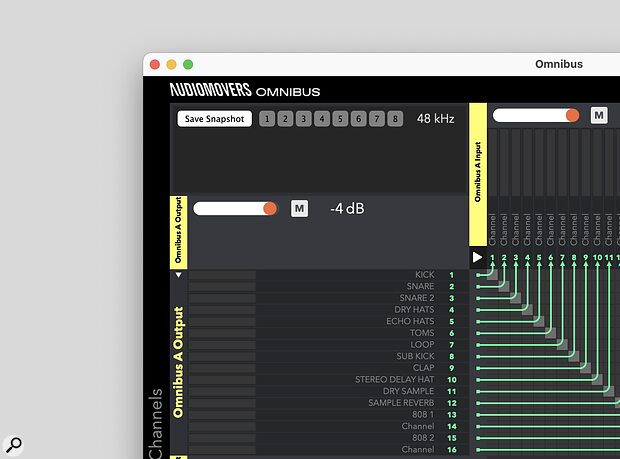Select the STEREO DELAY HAT channel row
620x459 pixels.
[328, 380]
